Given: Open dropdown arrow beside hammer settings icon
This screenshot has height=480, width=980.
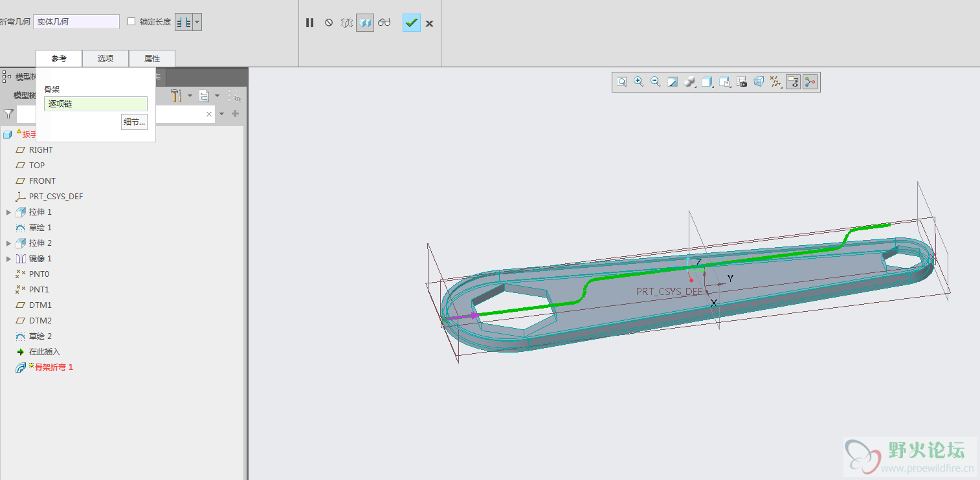Looking at the screenshot, I should 190,96.
